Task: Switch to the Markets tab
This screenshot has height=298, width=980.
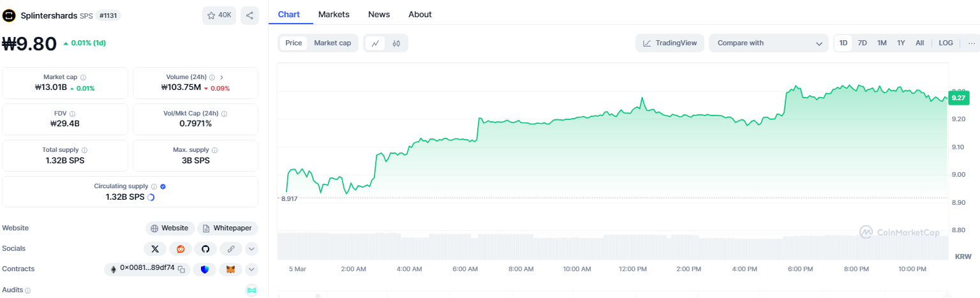Action: (x=334, y=14)
